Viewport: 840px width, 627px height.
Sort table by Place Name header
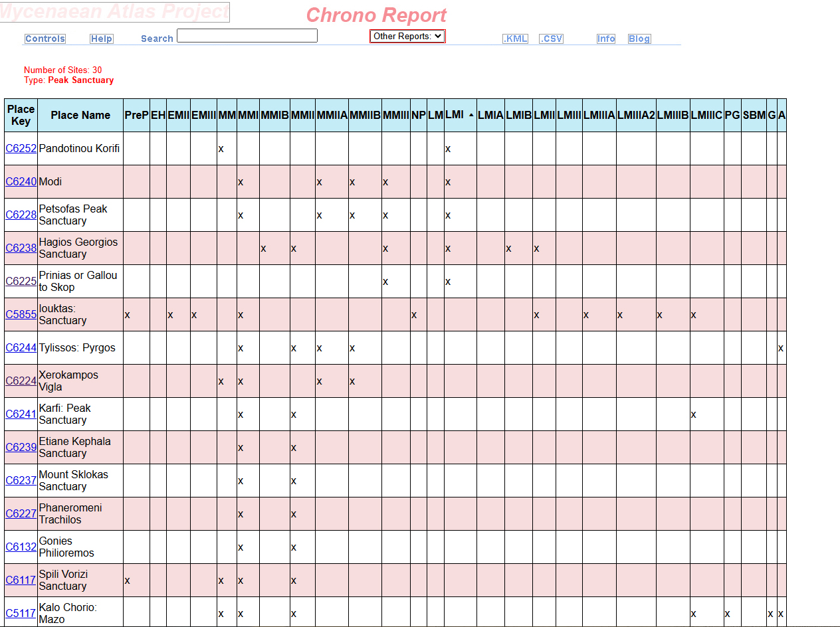pyautogui.click(x=80, y=115)
